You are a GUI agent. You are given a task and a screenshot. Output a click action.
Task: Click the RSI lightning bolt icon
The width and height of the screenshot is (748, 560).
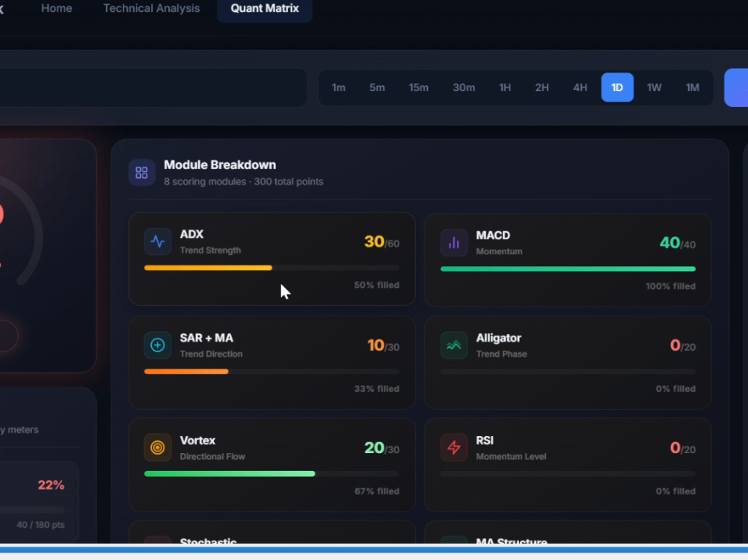(x=454, y=447)
